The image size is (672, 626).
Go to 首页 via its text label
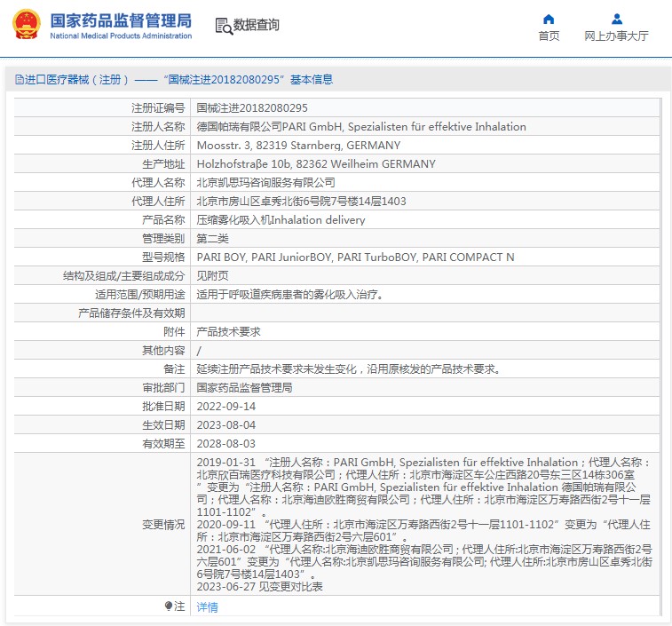coord(549,36)
